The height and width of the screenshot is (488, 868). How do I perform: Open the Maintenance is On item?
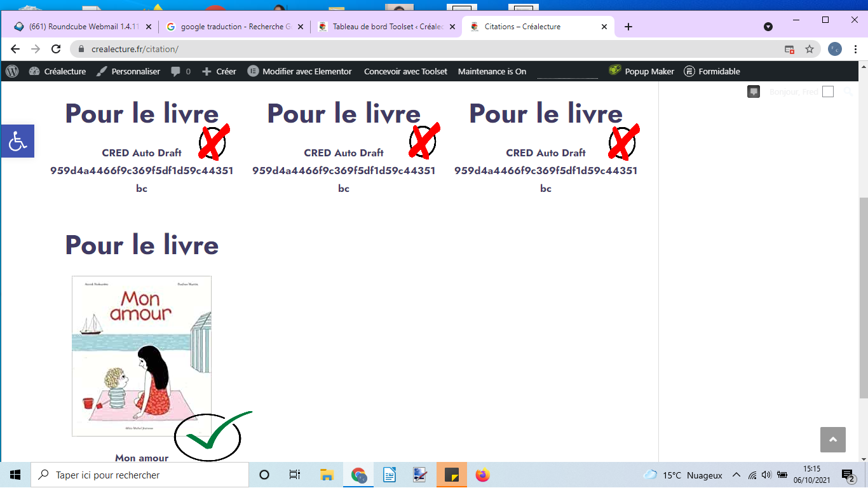point(492,71)
